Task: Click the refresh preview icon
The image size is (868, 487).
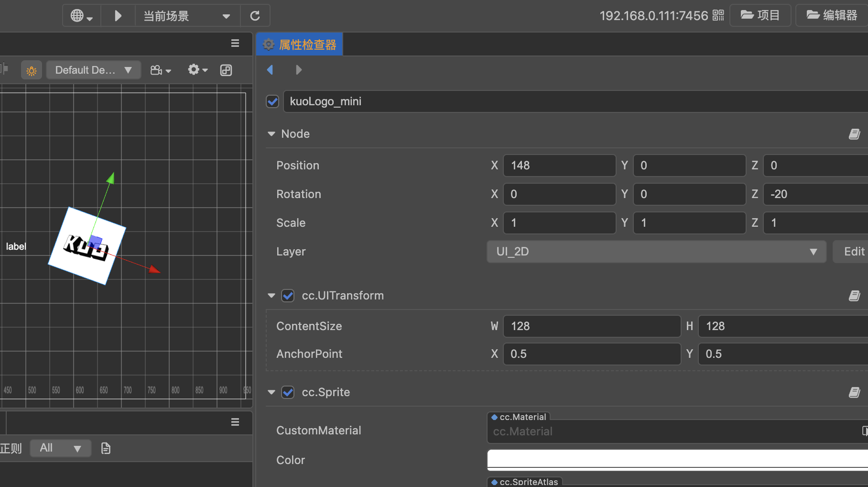Action: click(x=255, y=16)
